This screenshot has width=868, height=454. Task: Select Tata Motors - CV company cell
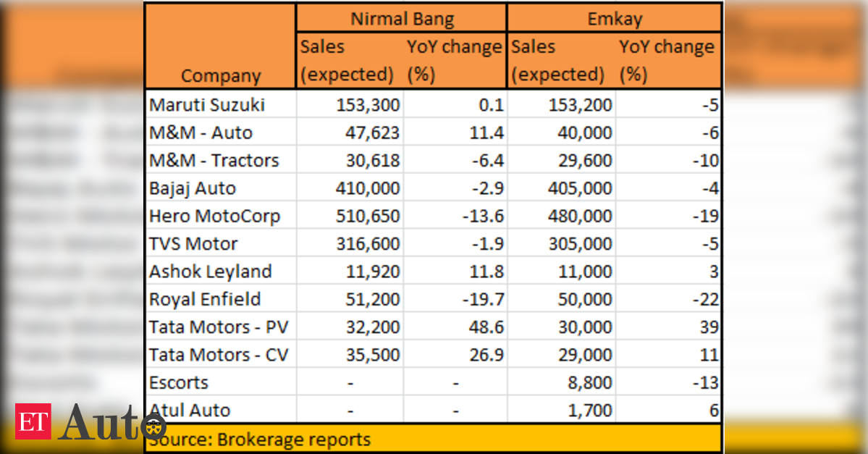pos(221,354)
